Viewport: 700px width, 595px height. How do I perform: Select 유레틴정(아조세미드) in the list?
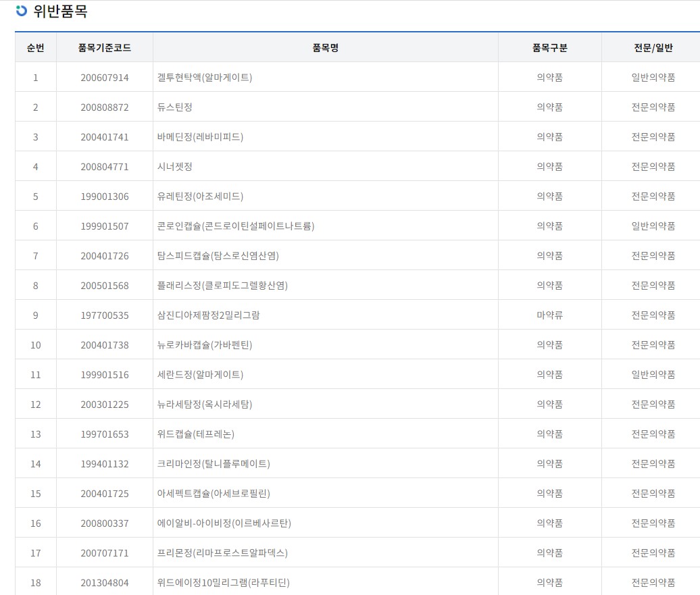(200, 197)
